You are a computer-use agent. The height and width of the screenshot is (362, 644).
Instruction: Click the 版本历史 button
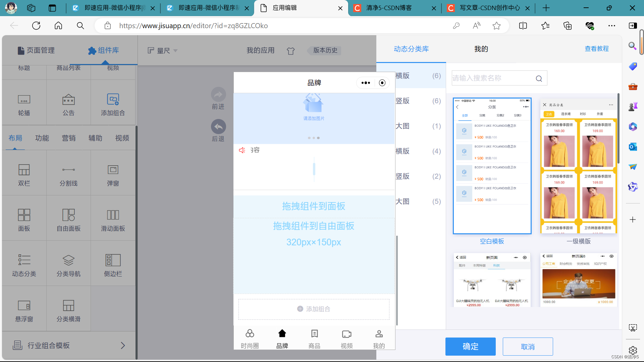tap(325, 50)
